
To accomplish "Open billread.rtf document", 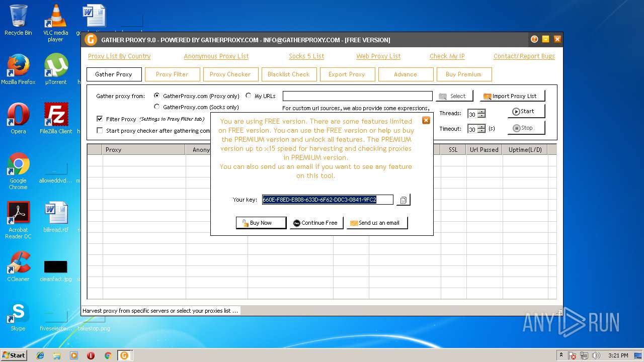I will point(56,217).
